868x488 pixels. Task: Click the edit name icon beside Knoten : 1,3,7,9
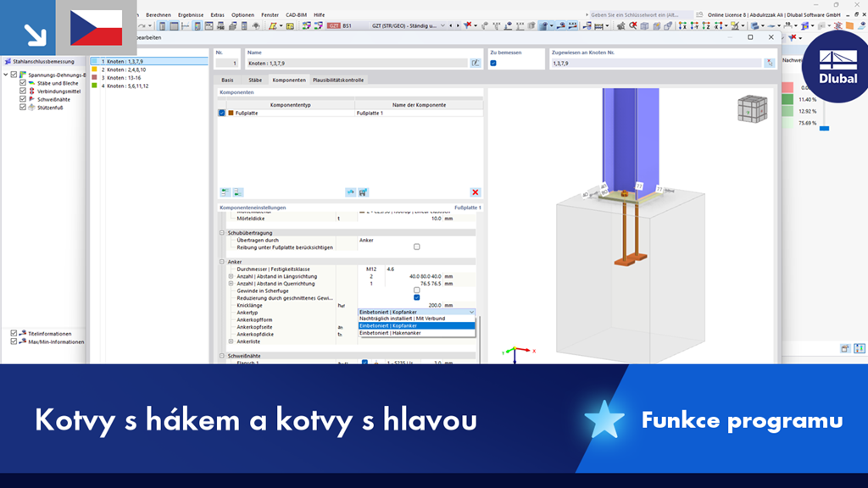pyautogui.click(x=475, y=63)
